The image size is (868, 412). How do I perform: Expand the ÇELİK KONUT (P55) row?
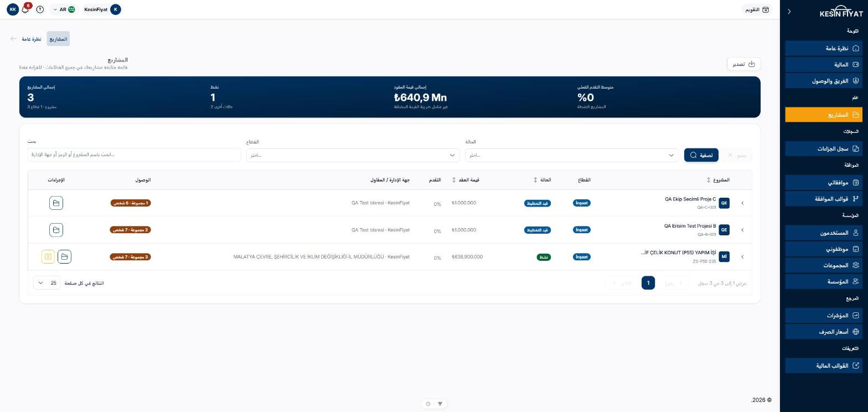pyautogui.click(x=742, y=257)
